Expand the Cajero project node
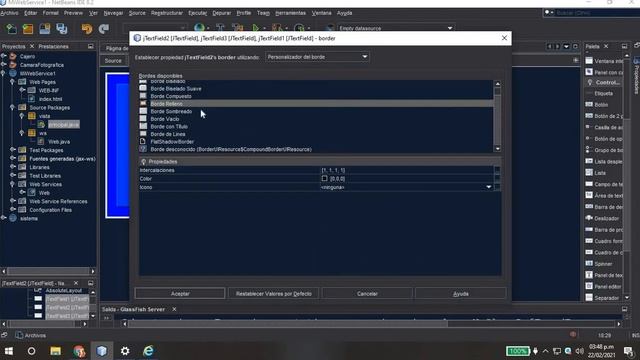640x360 pixels. tap(3, 56)
